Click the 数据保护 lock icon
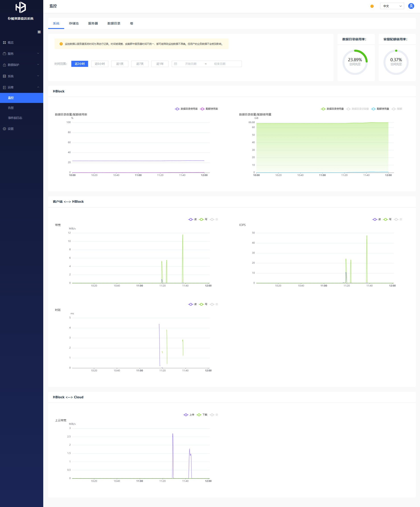 (4, 65)
